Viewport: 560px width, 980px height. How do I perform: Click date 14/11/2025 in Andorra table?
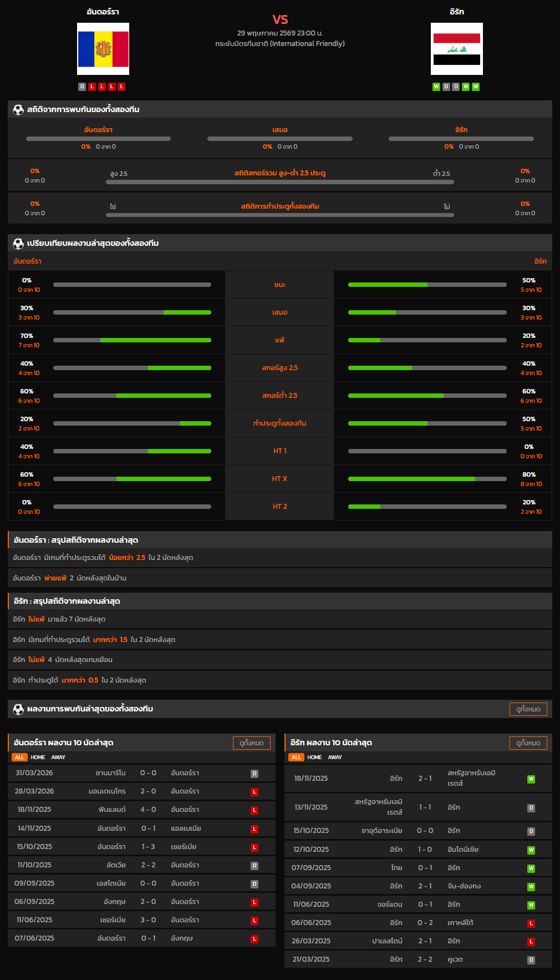(34, 829)
